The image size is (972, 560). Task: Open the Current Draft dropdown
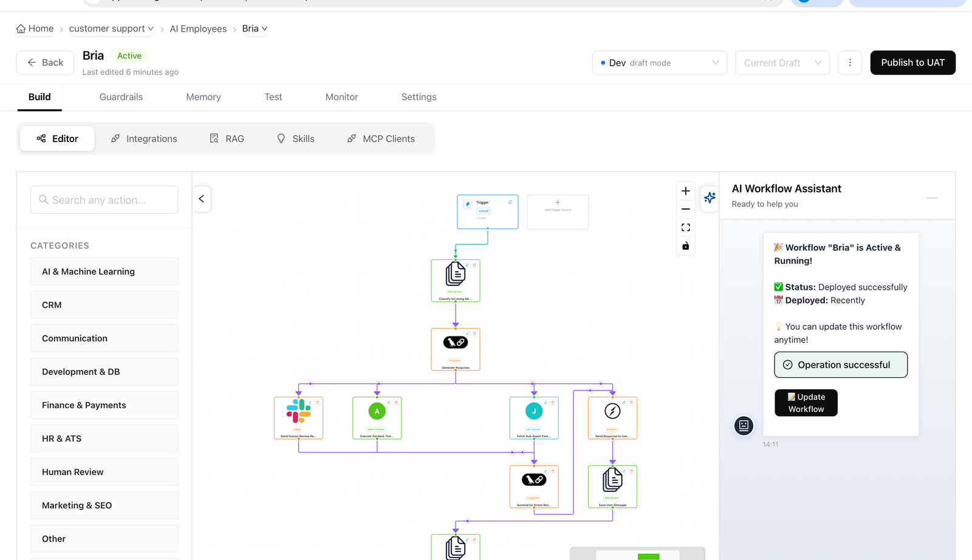(782, 63)
